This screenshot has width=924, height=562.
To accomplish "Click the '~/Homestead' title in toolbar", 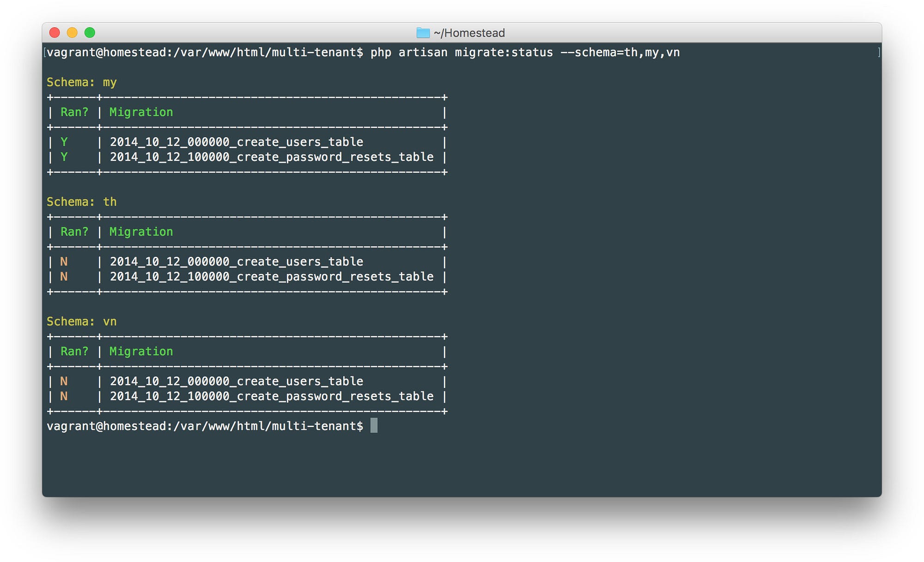I will (462, 33).
